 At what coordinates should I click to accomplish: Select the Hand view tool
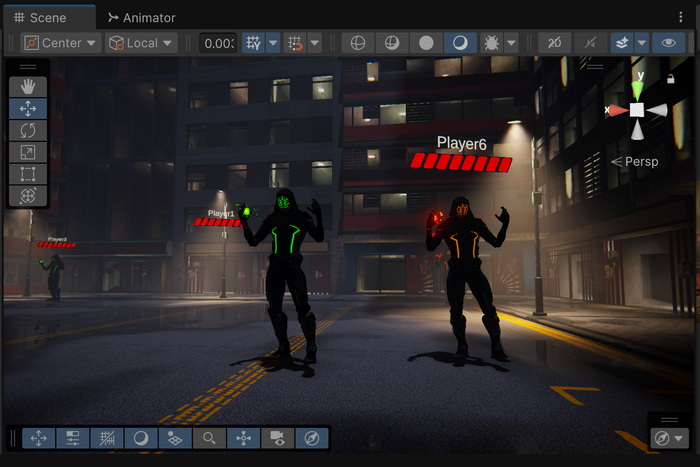pyautogui.click(x=28, y=86)
